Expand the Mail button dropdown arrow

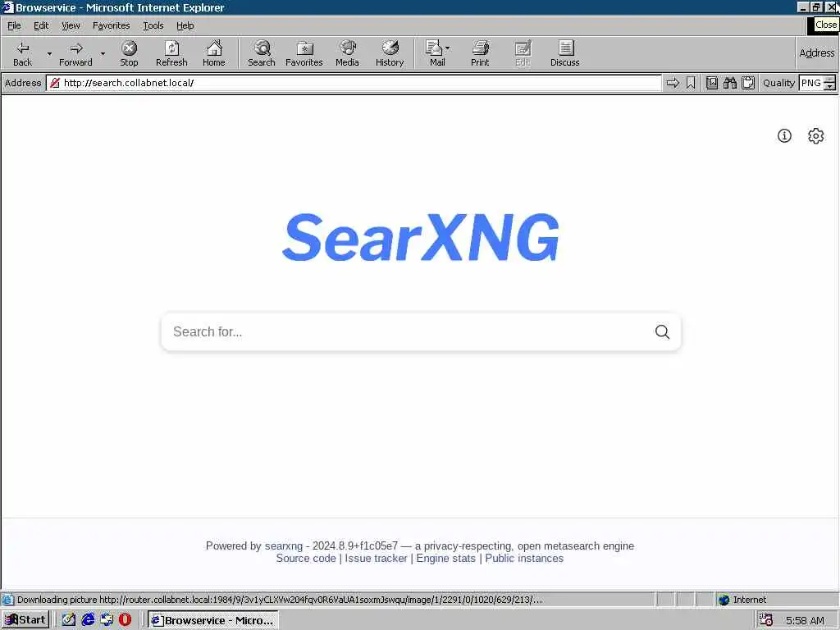click(447, 48)
